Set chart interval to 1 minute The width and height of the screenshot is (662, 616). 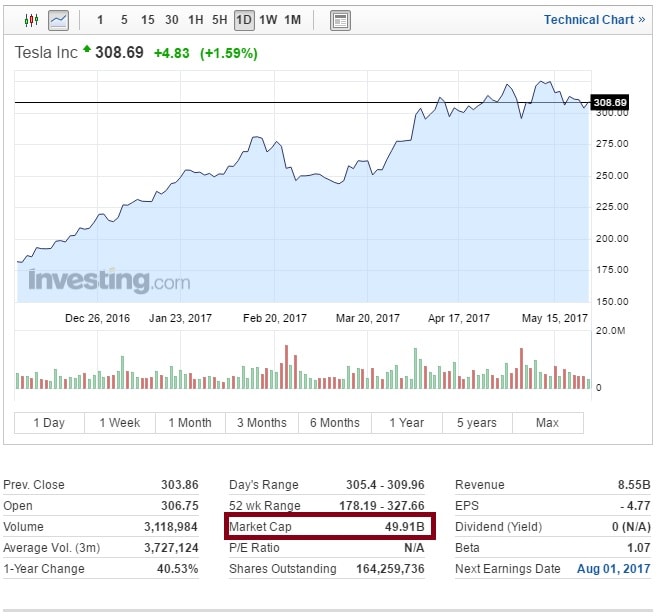pyautogui.click(x=100, y=20)
